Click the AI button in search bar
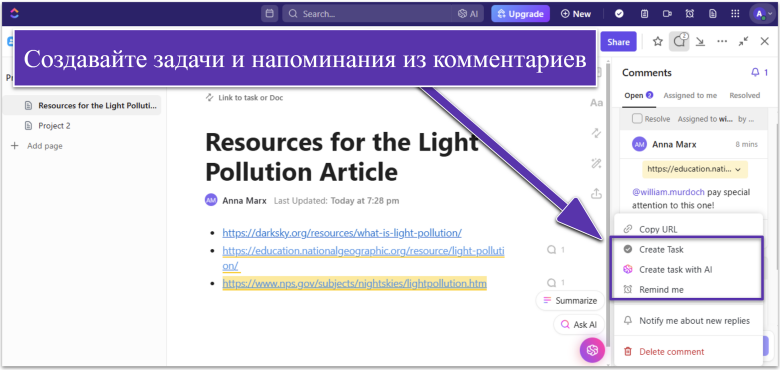 tap(468, 14)
